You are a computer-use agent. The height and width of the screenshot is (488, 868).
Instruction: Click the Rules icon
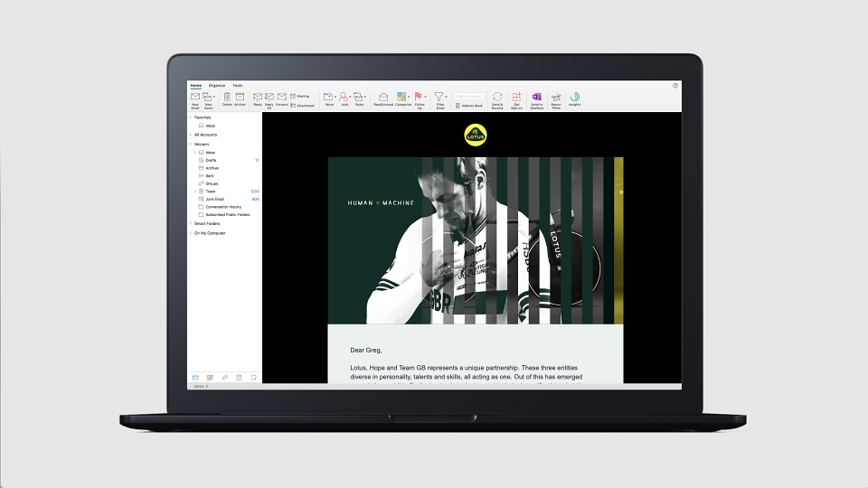(358, 97)
